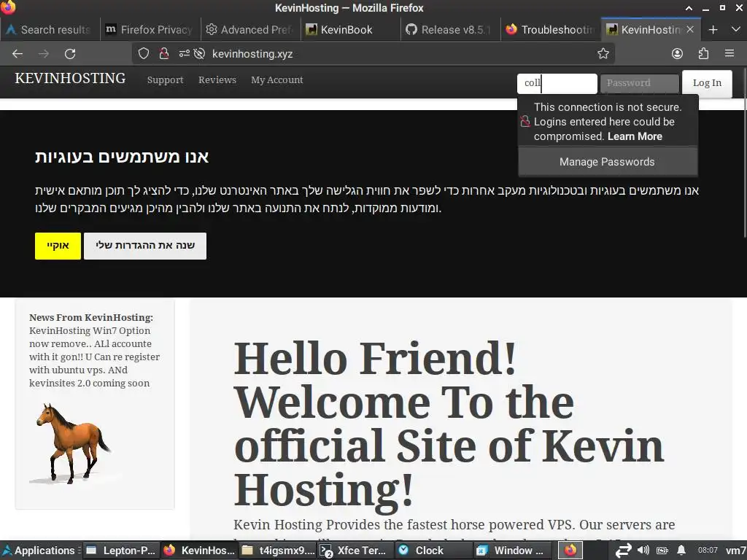Image resolution: width=747 pixels, height=560 pixels.
Task: Click the forward navigation arrow
Action: click(x=44, y=54)
